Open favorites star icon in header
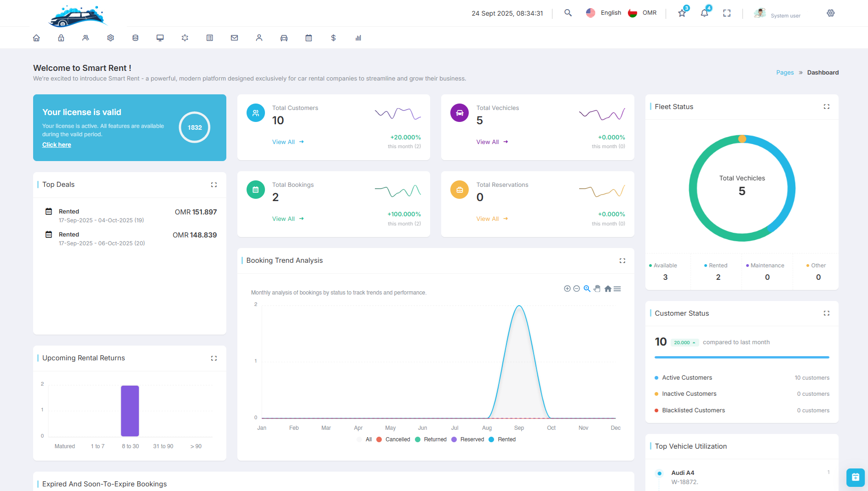This screenshot has height=491, width=868. [x=682, y=13]
